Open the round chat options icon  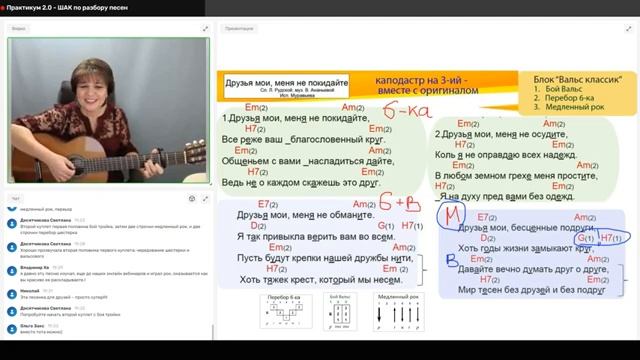click(192, 199)
